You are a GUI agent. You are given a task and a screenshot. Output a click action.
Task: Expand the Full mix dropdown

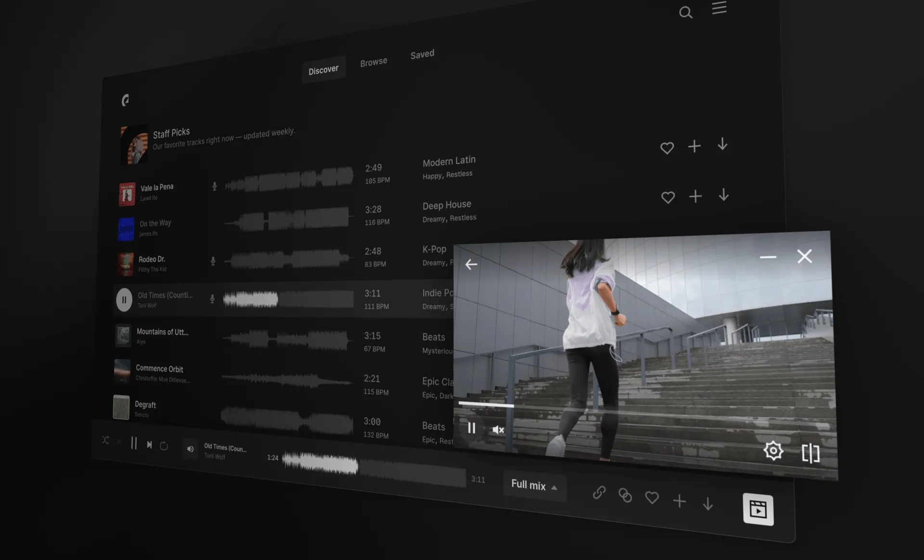534,485
